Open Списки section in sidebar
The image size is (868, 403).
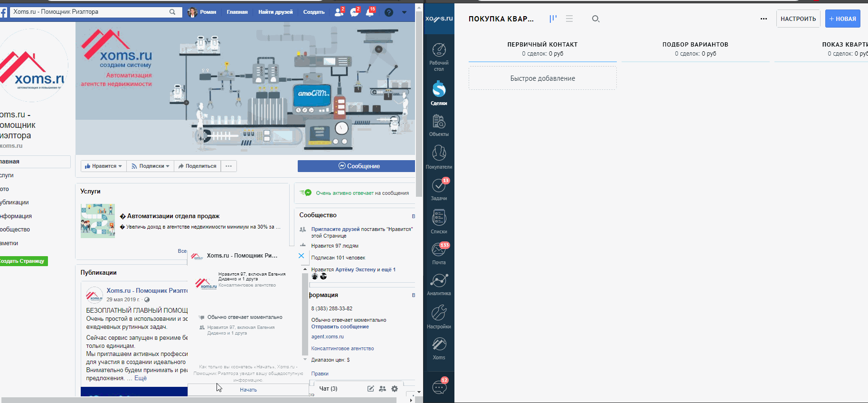pos(439,222)
